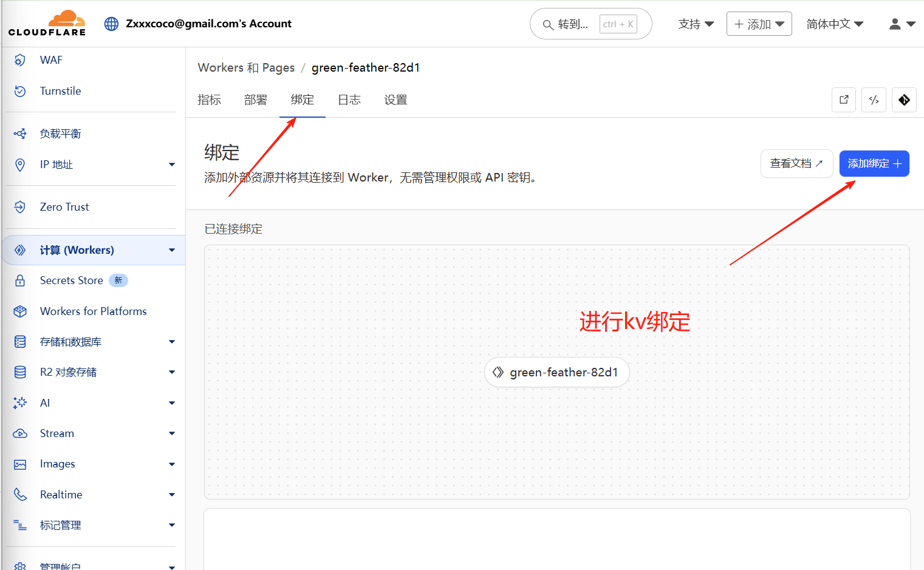Click the 新 badge next to Secrets Store

118,280
